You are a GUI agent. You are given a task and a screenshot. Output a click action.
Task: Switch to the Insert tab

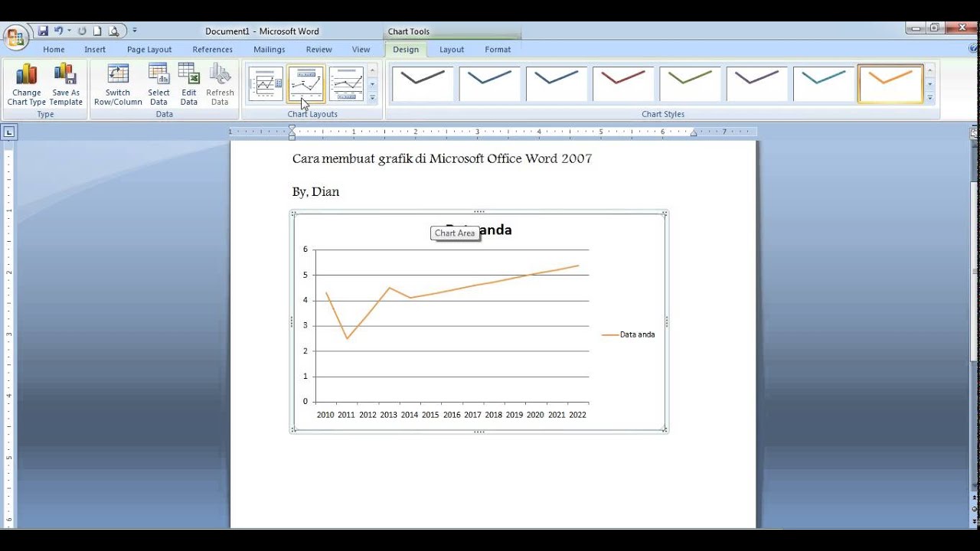click(95, 50)
